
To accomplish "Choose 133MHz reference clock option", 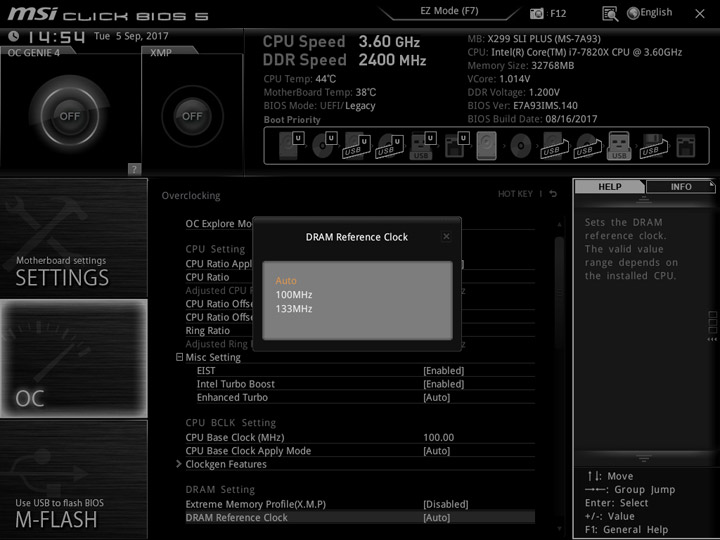I will (294, 309).
